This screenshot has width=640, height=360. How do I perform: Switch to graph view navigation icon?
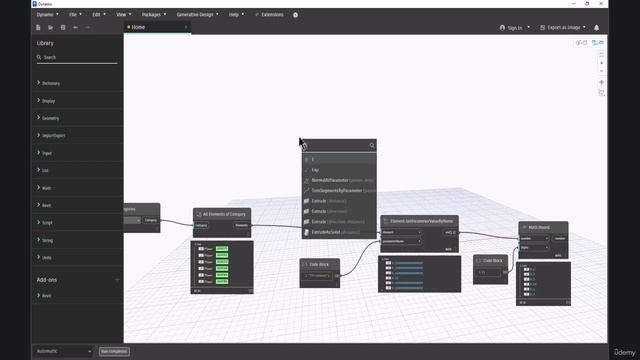pos(598,42)
